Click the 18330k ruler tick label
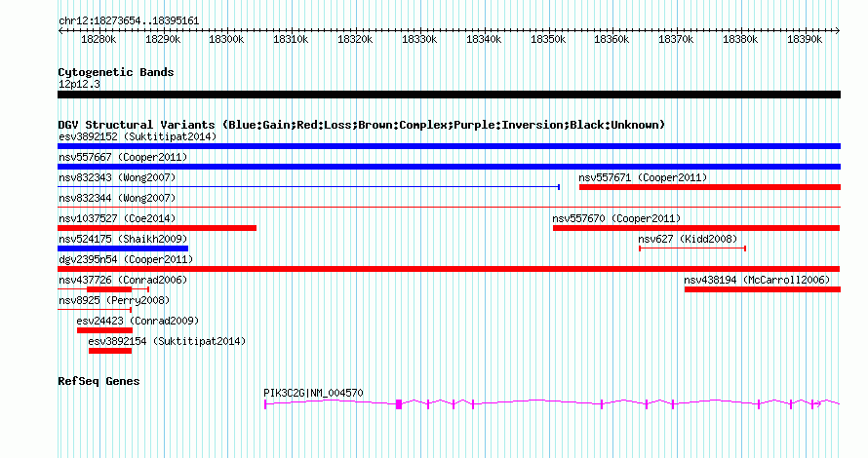 tap(419, 39)
